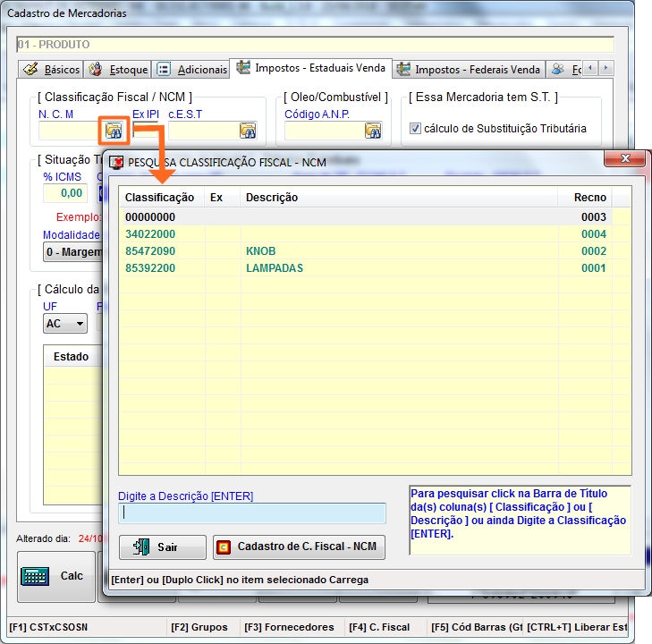Open the Código A.N.P. search icon
This screenshot has height=644, width=652.
coord(373,131)
